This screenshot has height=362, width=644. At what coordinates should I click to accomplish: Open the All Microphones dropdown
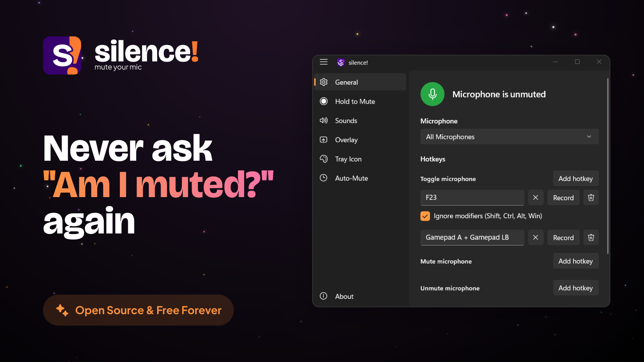point(510,137)
